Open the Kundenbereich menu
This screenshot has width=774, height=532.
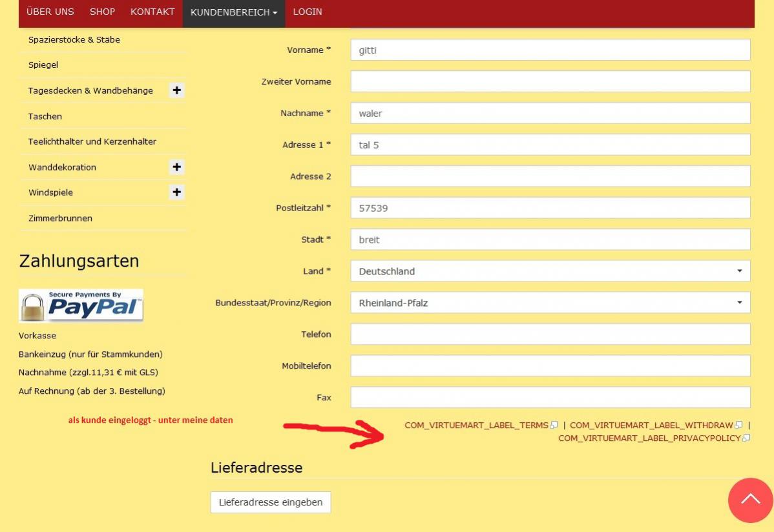(x=233, y=12)
